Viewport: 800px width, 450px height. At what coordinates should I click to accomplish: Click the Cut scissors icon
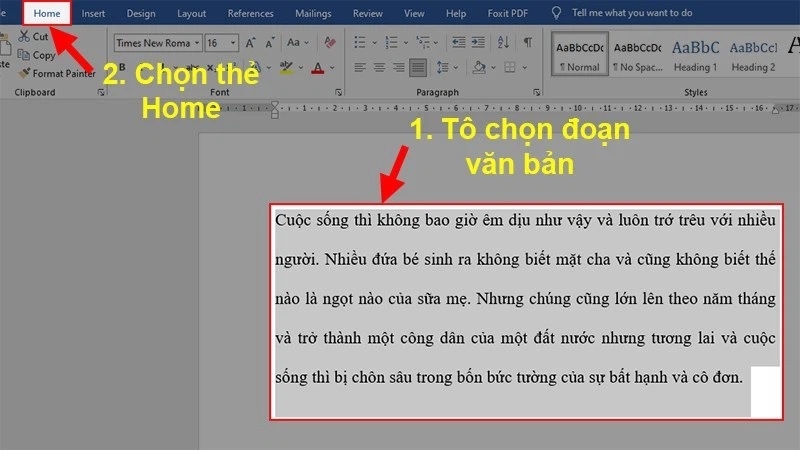point(23,36)
